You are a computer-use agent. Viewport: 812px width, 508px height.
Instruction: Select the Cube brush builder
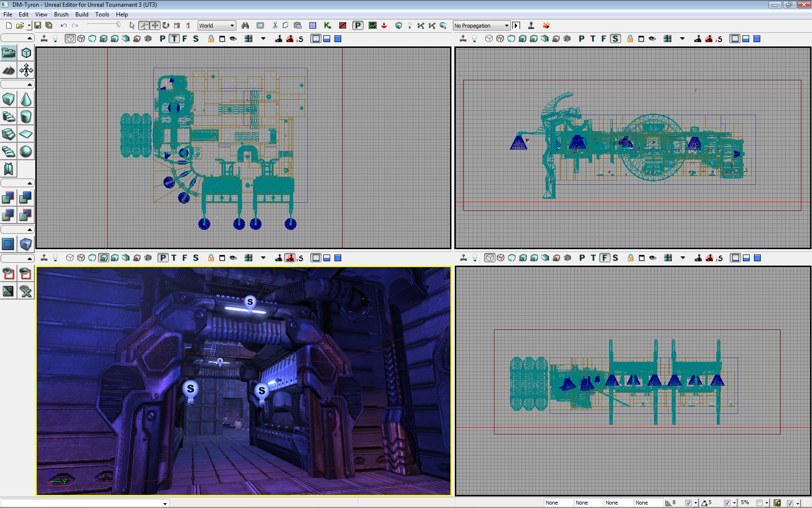(x=9, y=99)
